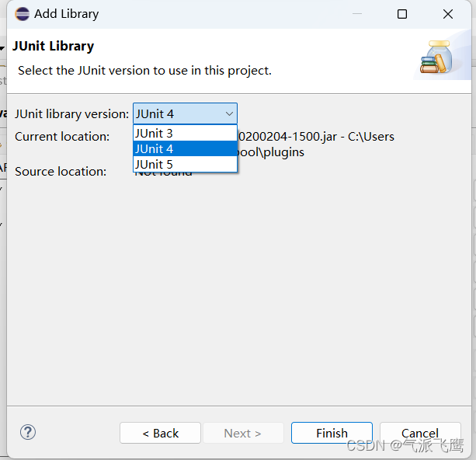
Task: Choose JUnit 3 from the version list
Action: click(185, 134)
